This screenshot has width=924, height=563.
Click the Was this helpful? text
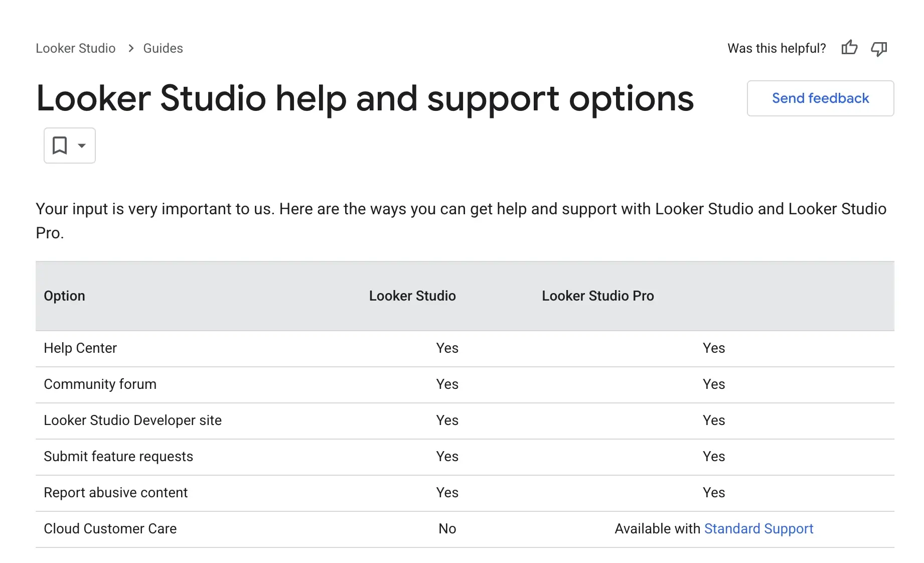(777, 48)
